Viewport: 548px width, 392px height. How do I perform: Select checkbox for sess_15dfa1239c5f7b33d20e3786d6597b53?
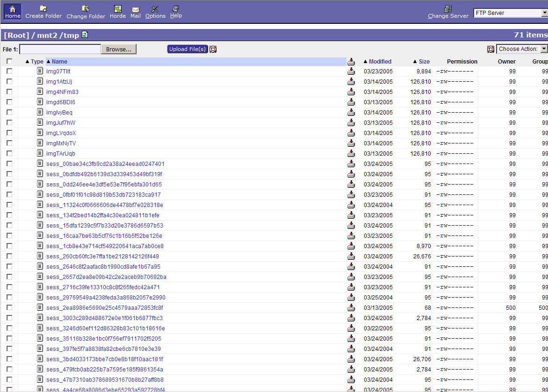(x=9, y=225)
